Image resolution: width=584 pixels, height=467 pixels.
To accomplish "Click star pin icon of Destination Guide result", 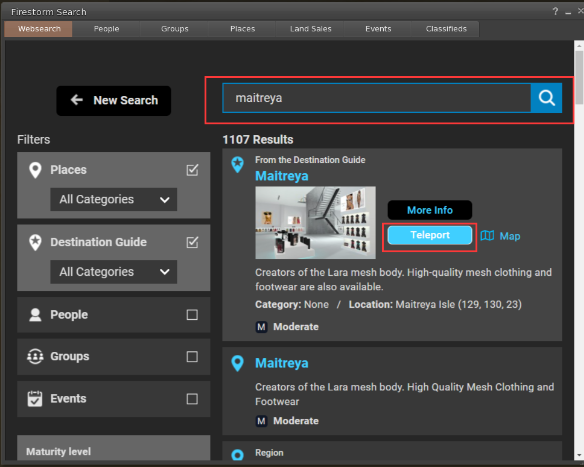I will [237, 165].
